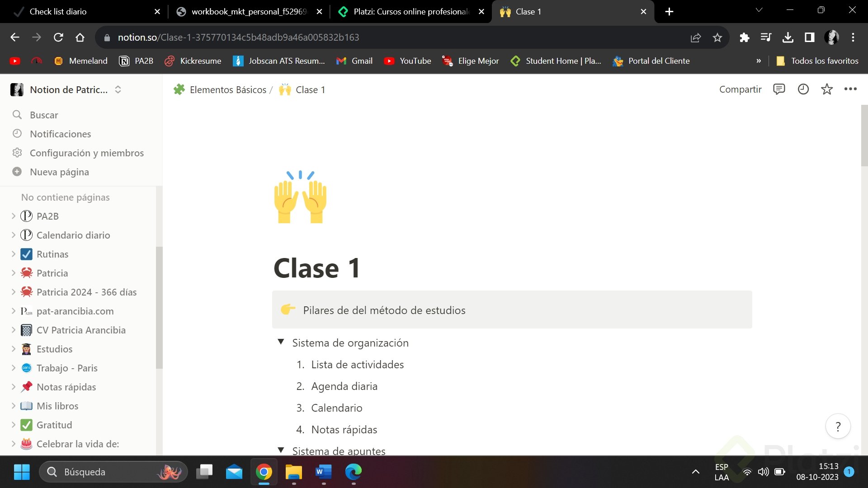Collapse the Sistema de organización toggle
Screen dimensions: 868x488
tap(281, 342)
